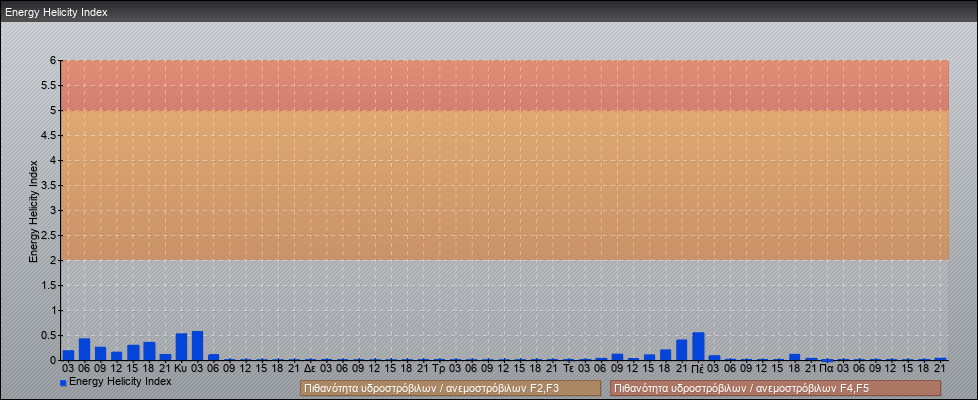978x400 pixels.
Task: Click the blue bar above 'Πέ'
Action: coord(699,346)
